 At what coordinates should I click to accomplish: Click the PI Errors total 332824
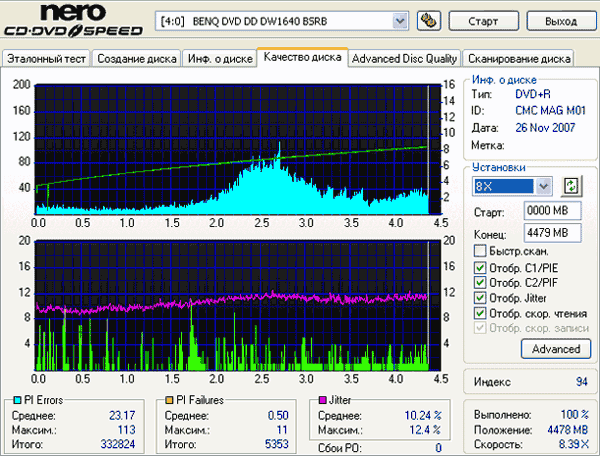118,444
